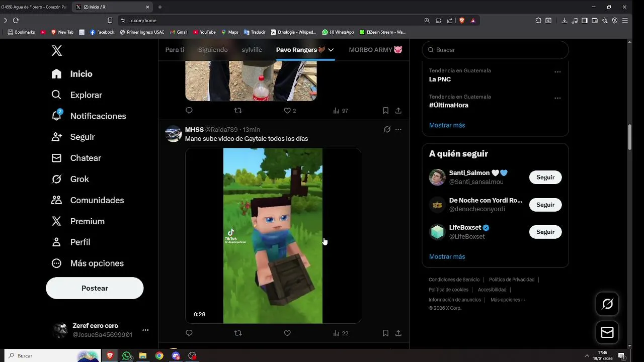This screenshot has height=362, width=644.
Task: Click the Grok icon on the MHSS post
Action: [x=387, y=129]
